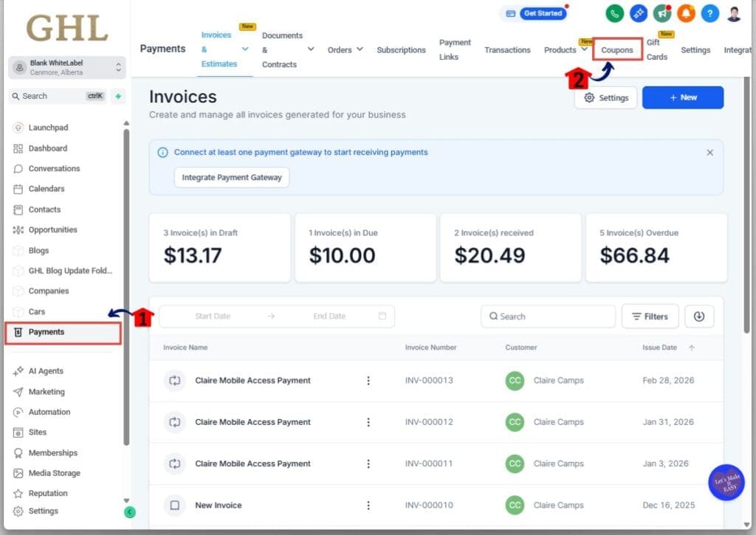This screenshot has height=535, width=756.
Task: Open the notifications bell icon
Action: click(685, 13)
